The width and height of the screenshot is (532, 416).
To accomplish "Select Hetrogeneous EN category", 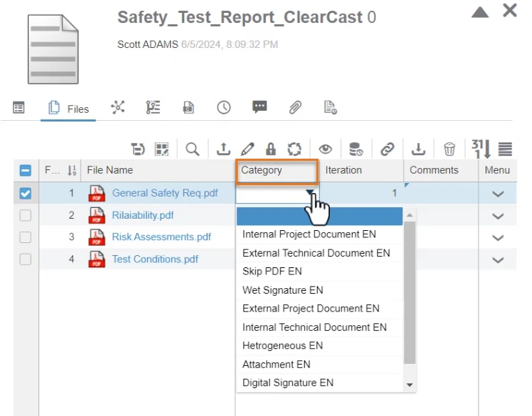I will click(x=320, y=346).
